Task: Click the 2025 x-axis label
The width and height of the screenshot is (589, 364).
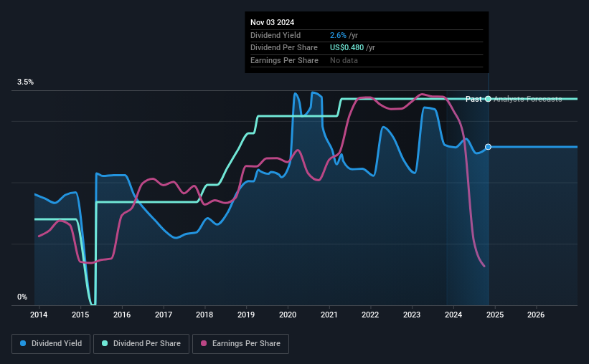Action: [x=495, y=315]
